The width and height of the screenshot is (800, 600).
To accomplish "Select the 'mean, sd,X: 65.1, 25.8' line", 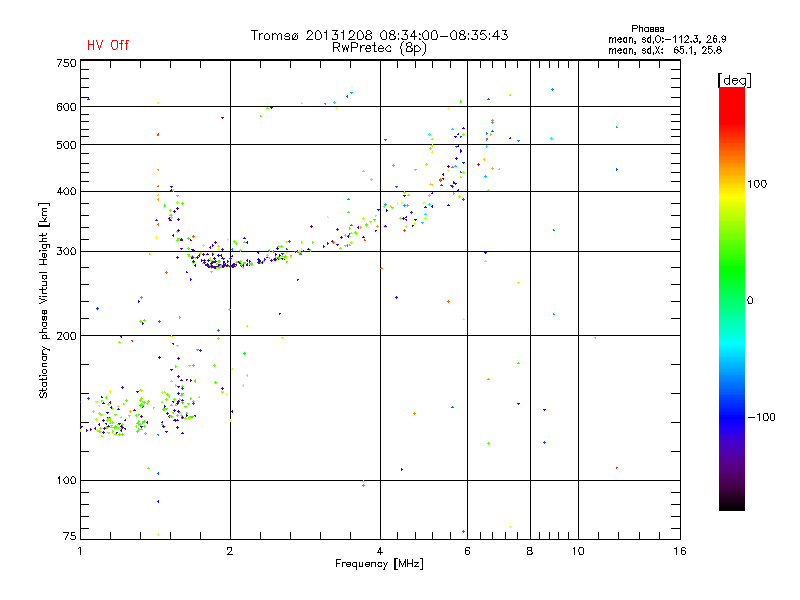I will click(665, 50).
